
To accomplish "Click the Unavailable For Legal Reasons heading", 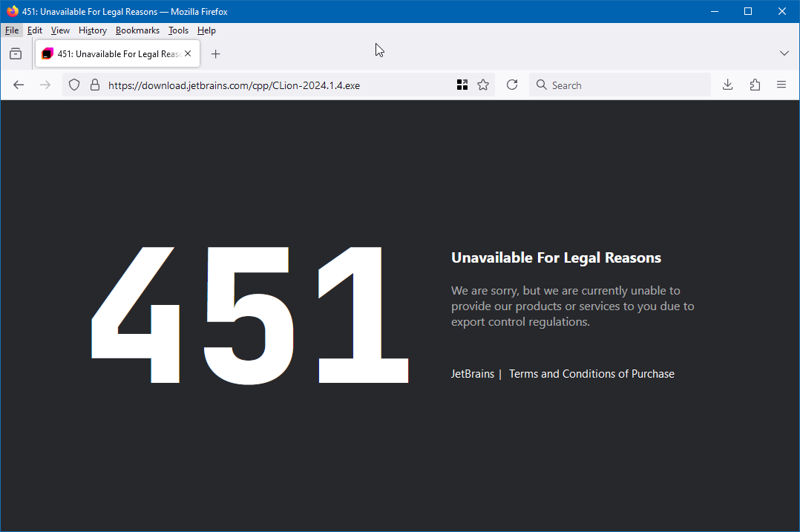I will point(556,257).
